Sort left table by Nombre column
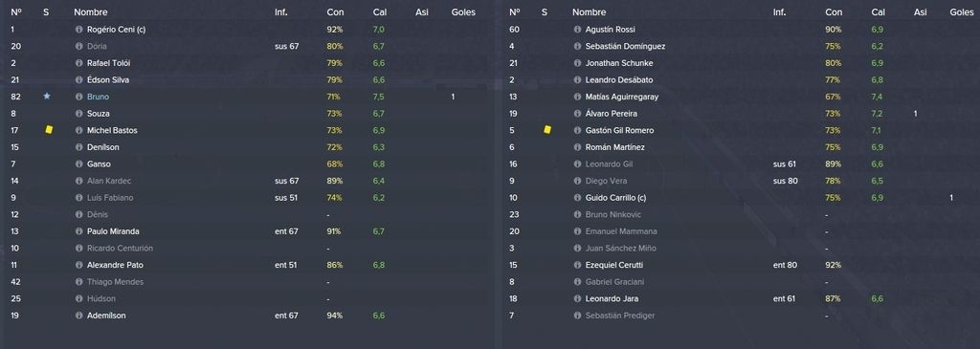The width and height of the screenshot is (980, 349). coord(91,12)
